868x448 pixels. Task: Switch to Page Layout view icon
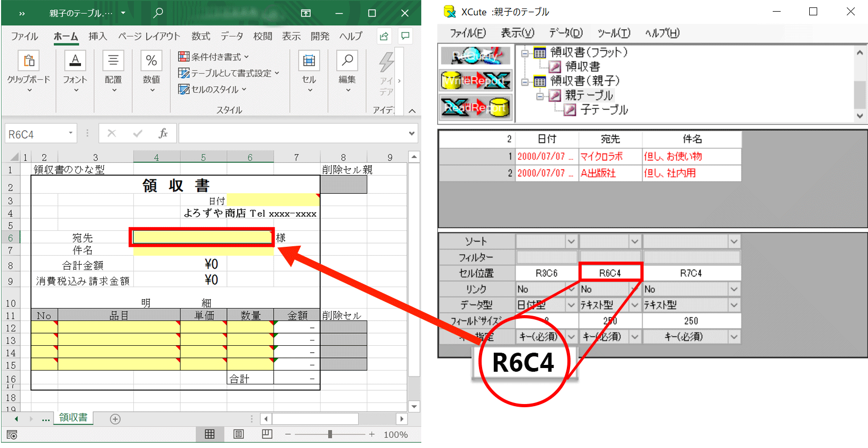(x=239, y=434)
